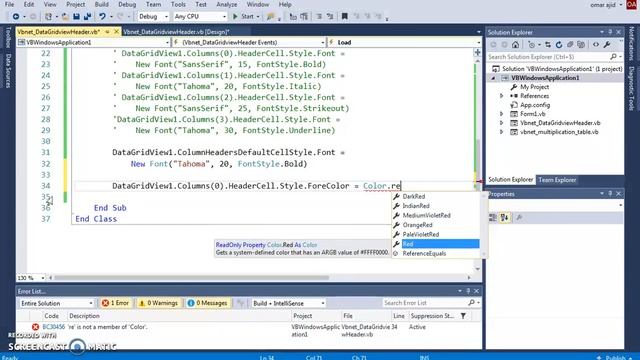Open the Entire Solution scope dropdown
Viewport: 640px width, 360px height.
point(56,303)
